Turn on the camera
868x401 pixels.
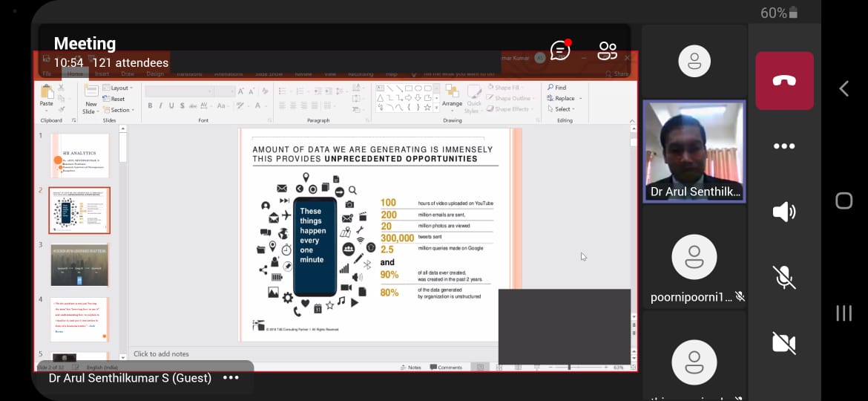(784, 342)
